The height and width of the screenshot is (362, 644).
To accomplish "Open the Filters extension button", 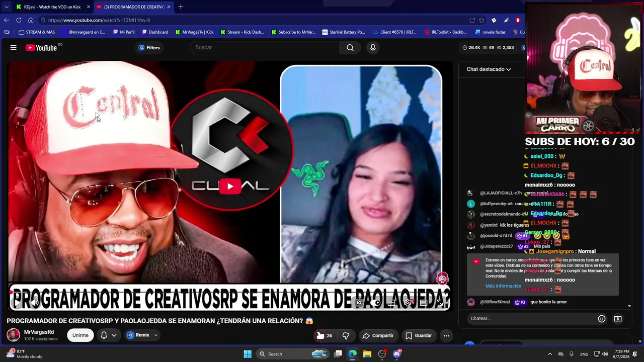I will tap(149, 48).
